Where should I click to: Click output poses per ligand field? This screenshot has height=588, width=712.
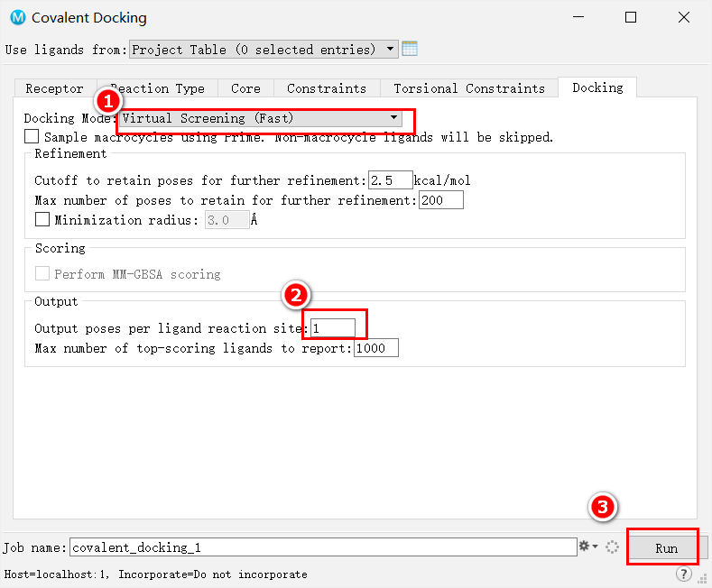coord(333,328)
